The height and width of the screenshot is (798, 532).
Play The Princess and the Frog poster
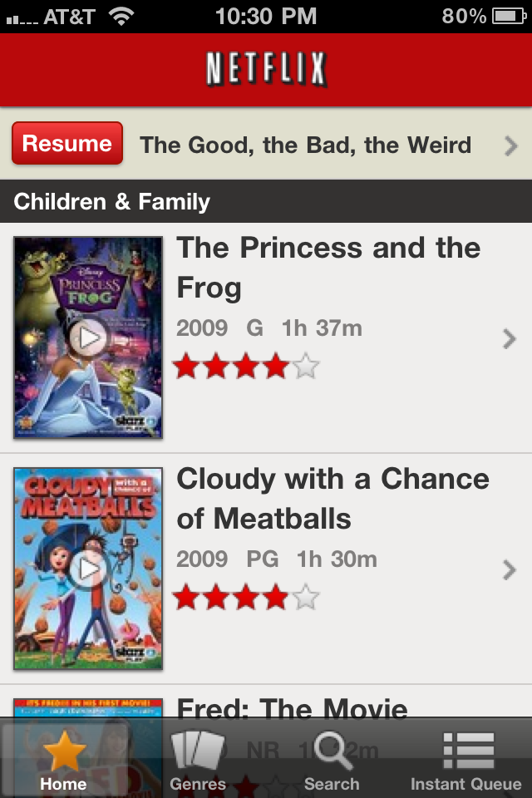pos(88,337)
